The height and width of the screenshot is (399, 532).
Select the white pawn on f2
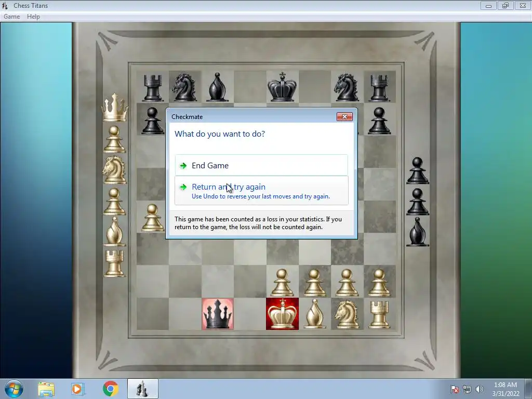click(x=314, y=283)
